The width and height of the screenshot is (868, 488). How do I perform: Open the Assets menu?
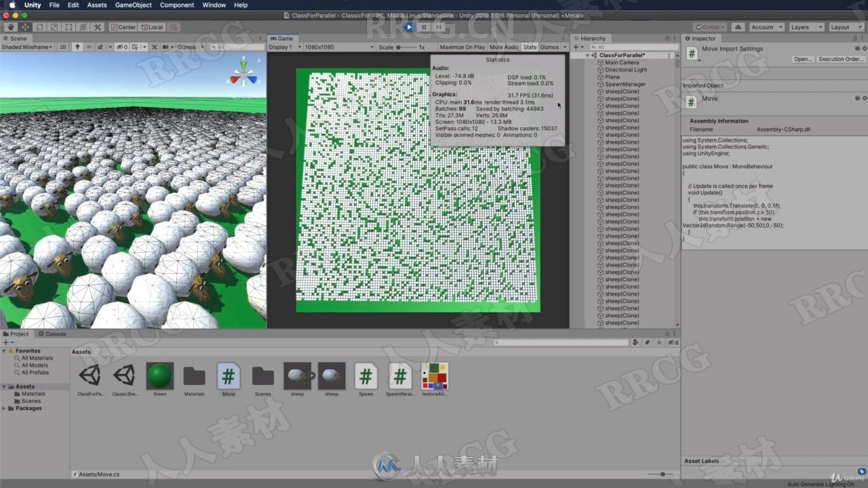pos(97,5)
